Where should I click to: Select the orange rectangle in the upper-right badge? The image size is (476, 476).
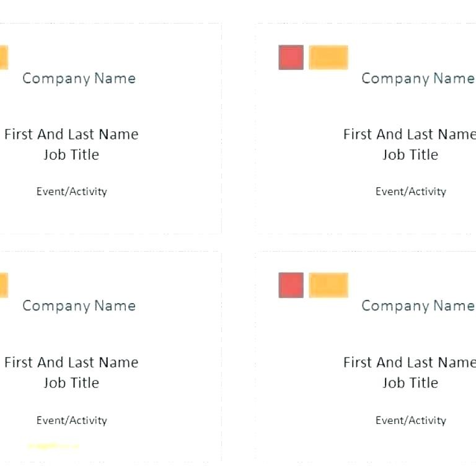328,57
